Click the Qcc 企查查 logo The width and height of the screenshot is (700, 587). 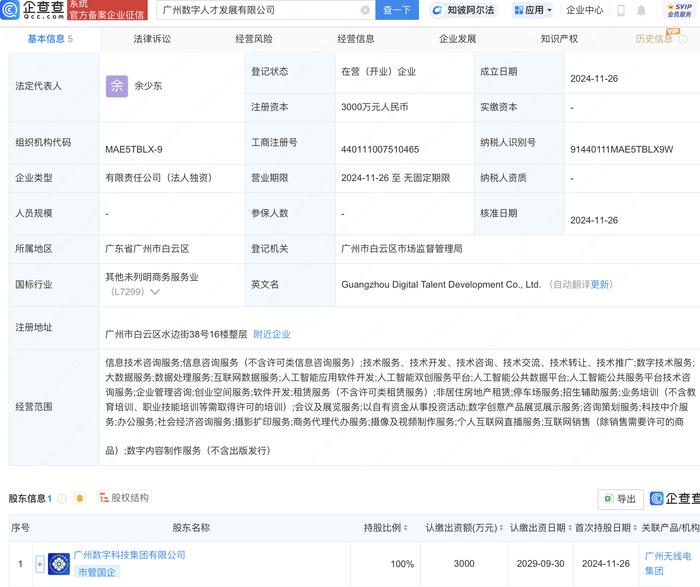tap(33, 11)
